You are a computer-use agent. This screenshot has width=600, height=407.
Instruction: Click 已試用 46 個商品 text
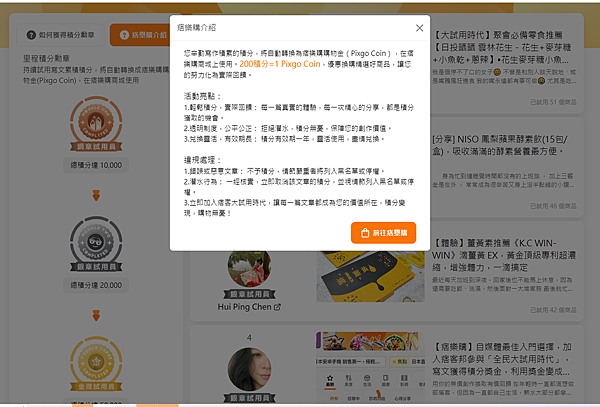[553, 206]
